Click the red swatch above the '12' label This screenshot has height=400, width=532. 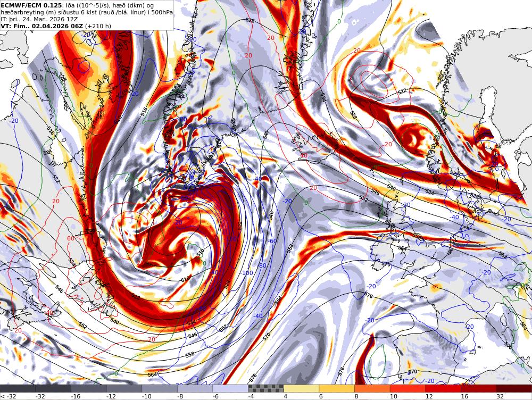click(443, 388)
